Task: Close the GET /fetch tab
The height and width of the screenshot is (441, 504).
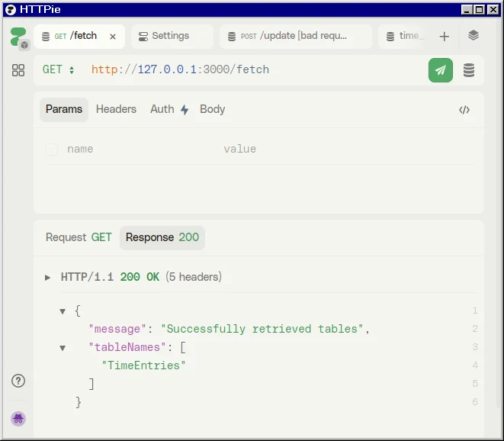Action: (113, 37)
